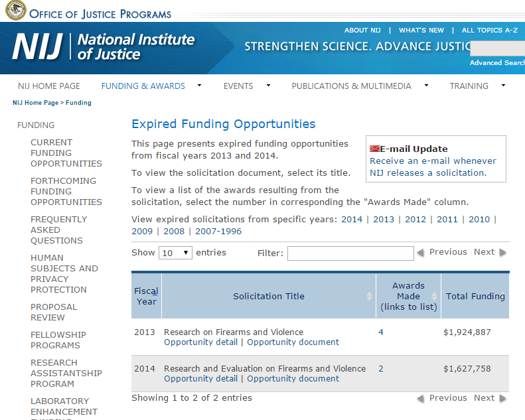
Task: Open the Show entries dropdown
Action: (175, 253)
